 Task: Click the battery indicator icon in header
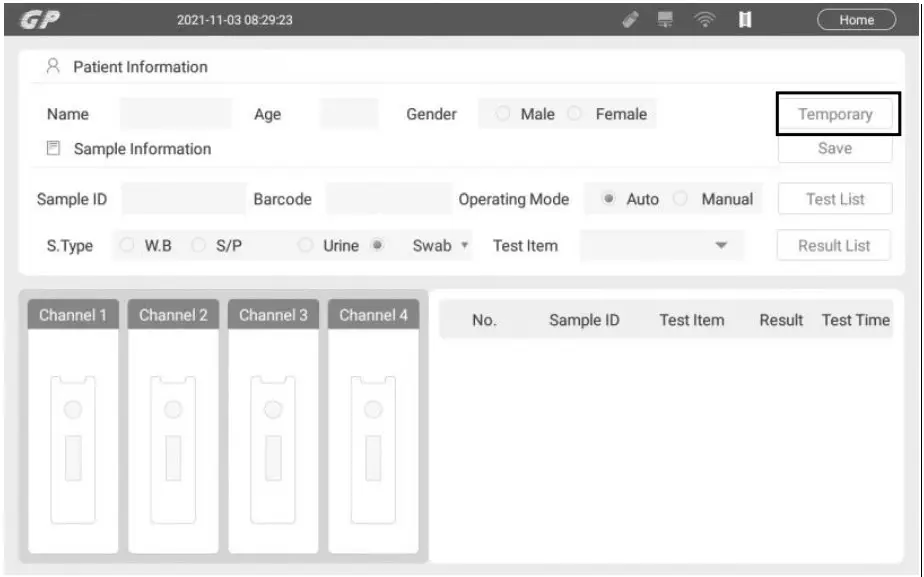click(745, 19)
